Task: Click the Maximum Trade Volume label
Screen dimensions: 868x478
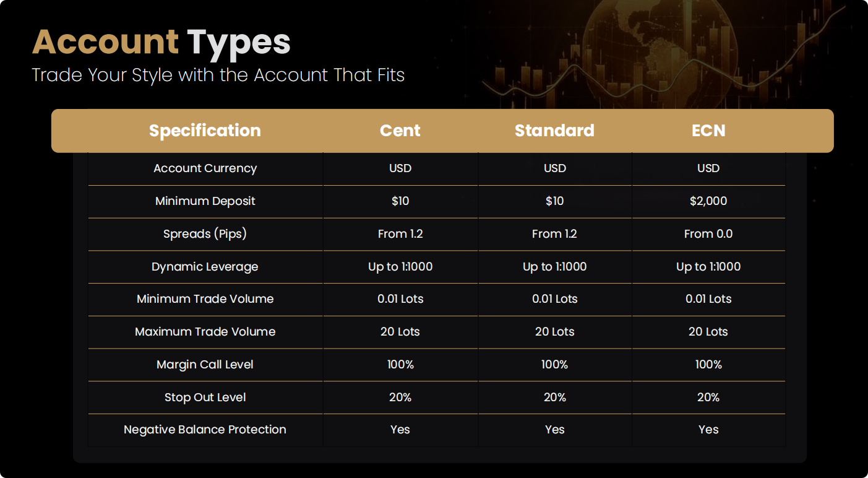Action: point(205,332)
